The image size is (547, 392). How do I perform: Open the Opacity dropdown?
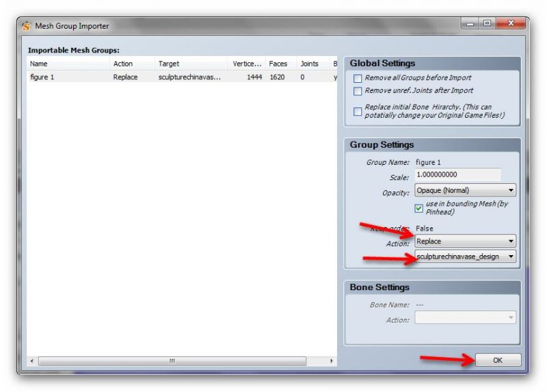pyautogui.click(x=465, y=190)
